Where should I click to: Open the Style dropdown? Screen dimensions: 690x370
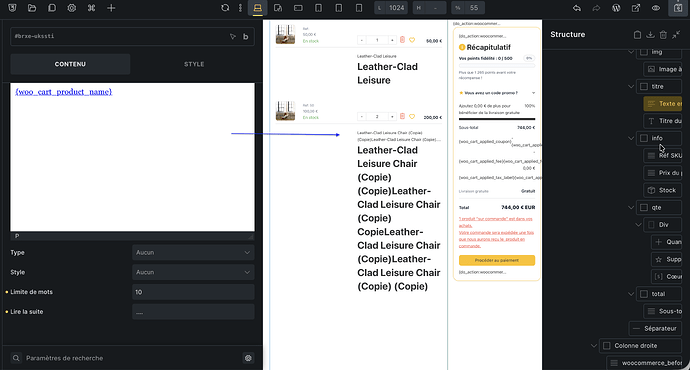click(193, 272)
